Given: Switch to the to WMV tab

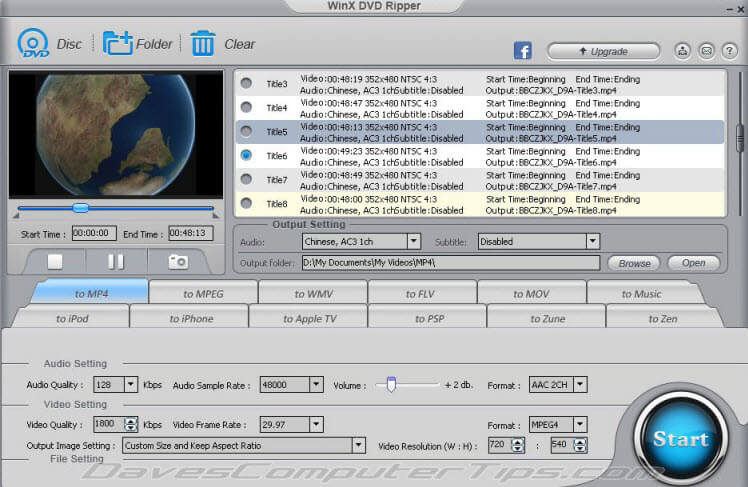Looking at the screenshot, I should (313, 293).
